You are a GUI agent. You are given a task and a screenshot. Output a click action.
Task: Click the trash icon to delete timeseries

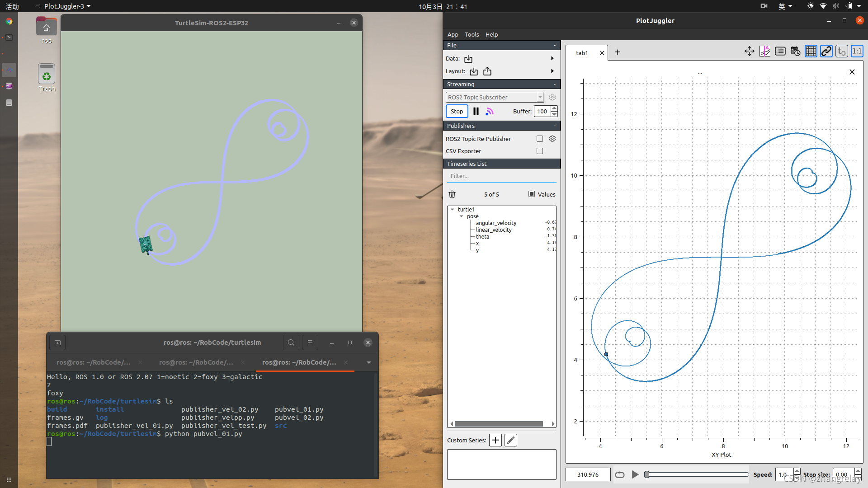452,194
